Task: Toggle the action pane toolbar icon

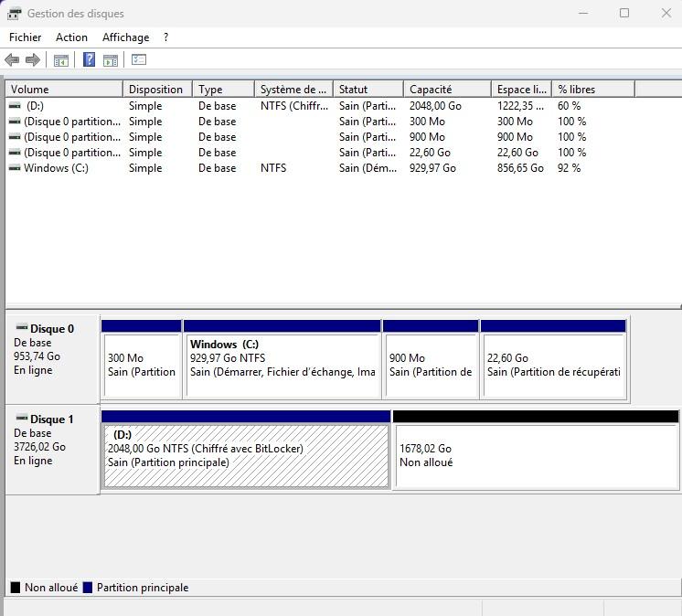Action: click(111, 60)
